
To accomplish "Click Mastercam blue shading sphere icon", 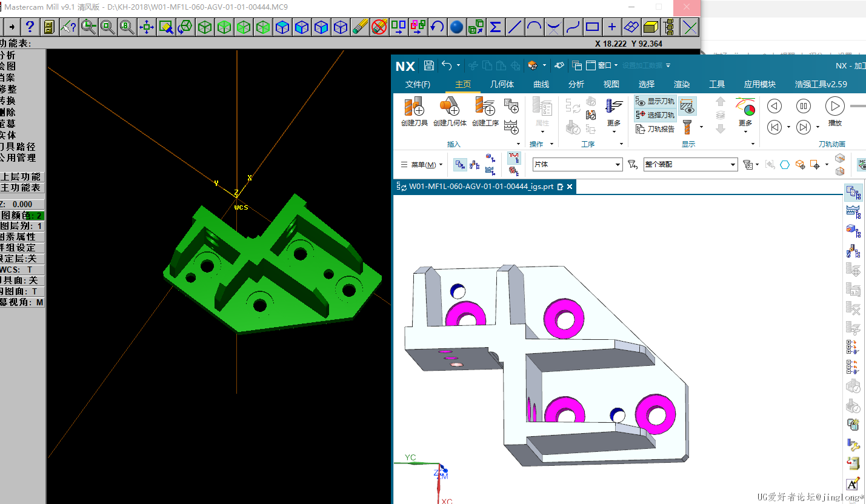I will click(x=457, y=27).
